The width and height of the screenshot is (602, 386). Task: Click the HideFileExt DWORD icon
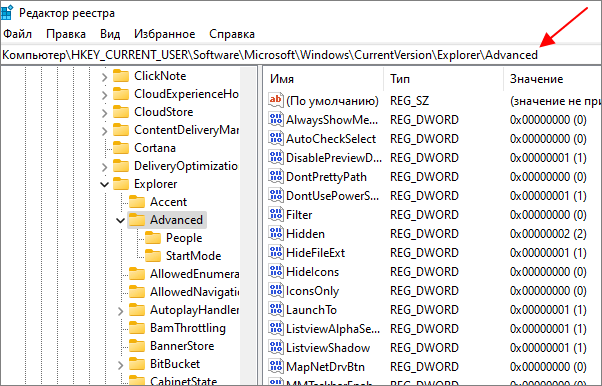point(276,252)
